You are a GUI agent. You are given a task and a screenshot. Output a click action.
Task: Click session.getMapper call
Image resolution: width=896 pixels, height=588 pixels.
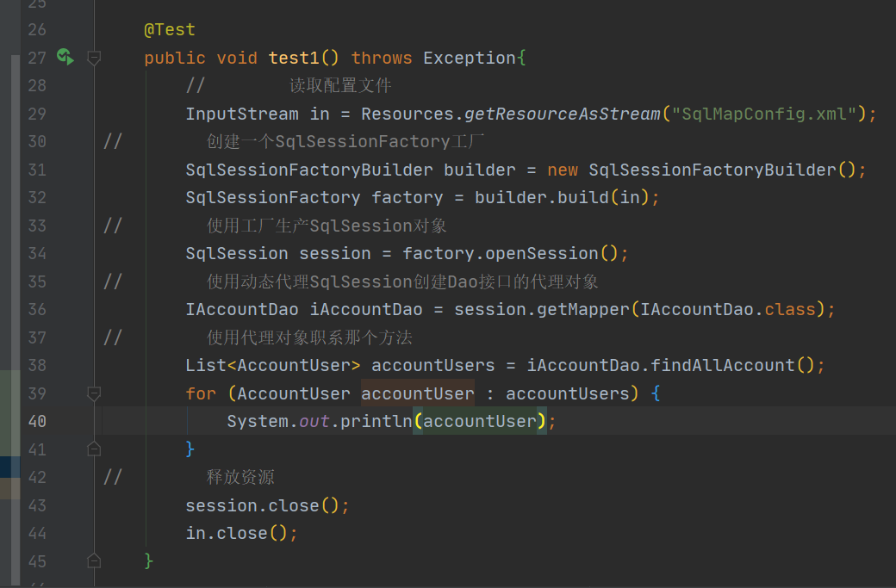(x=542, y=309)
